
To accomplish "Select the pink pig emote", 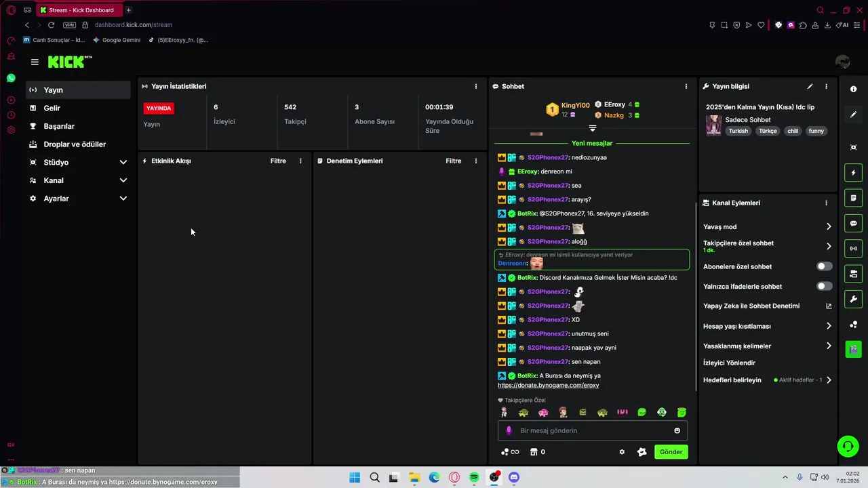I will [x=543, y=412].
